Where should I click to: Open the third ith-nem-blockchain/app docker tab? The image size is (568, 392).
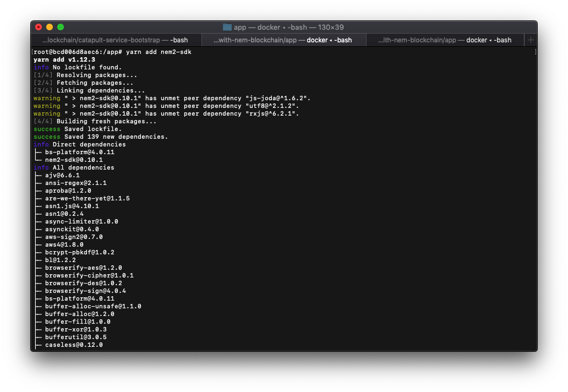click(445, 40)
